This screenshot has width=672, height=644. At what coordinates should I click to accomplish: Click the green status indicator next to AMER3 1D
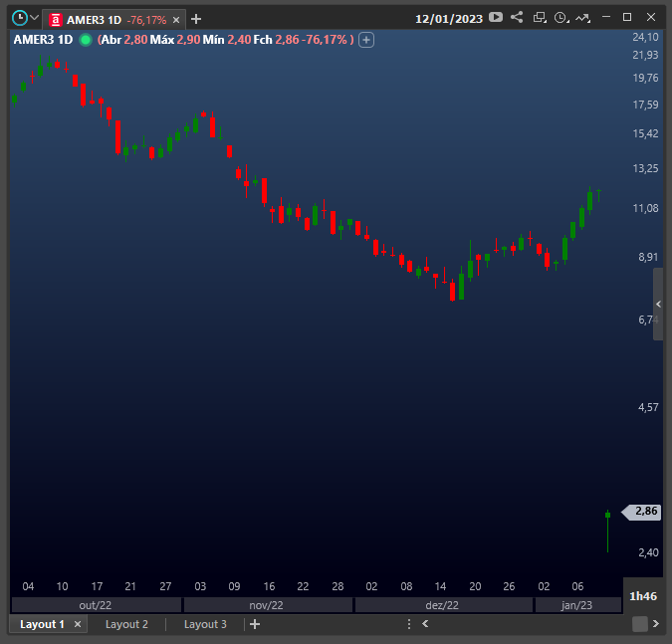point(86,40)
